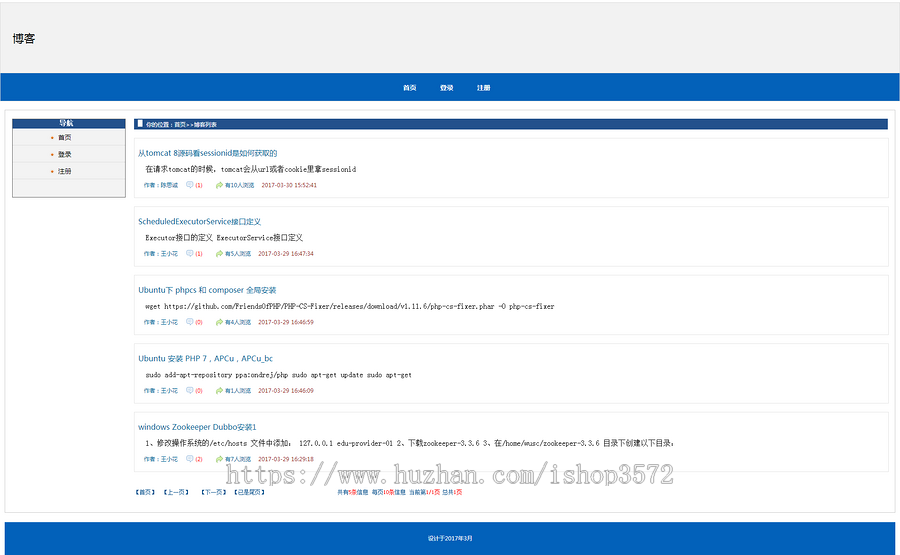Click summary Executor接口的定义 ExecutorService接口定义
Screen dimensions: 900x555
pos(224,238)
